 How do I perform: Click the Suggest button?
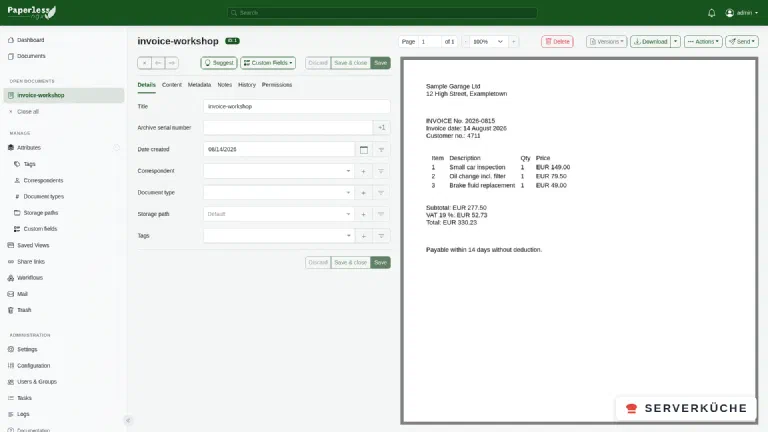[x=218, y=63]
